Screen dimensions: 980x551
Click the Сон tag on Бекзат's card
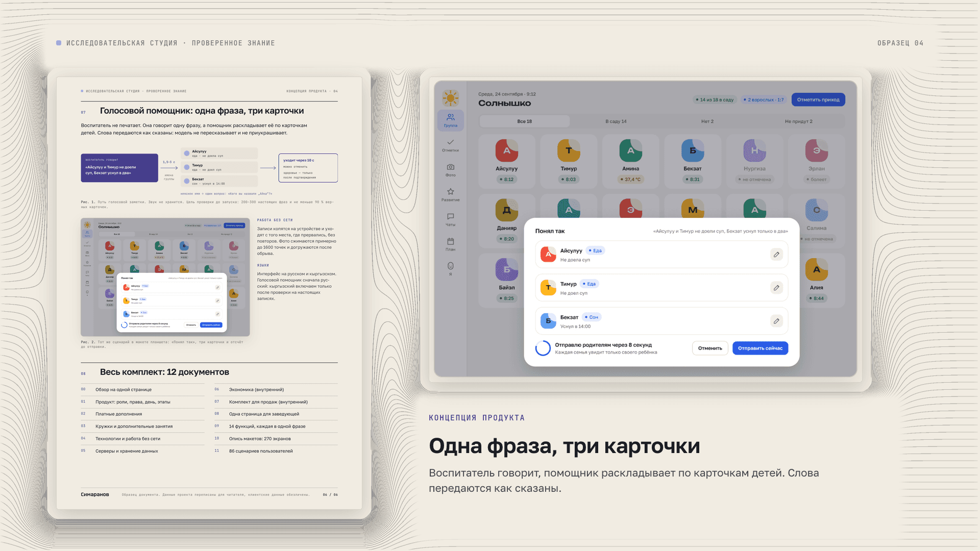(592, 317)
